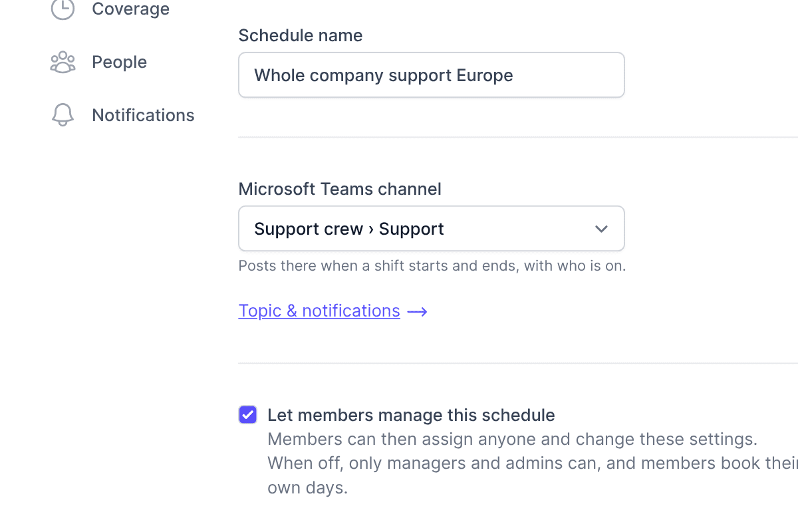Go to the Notifications section
The image size is (798, 532).
[x=143, y=115]
